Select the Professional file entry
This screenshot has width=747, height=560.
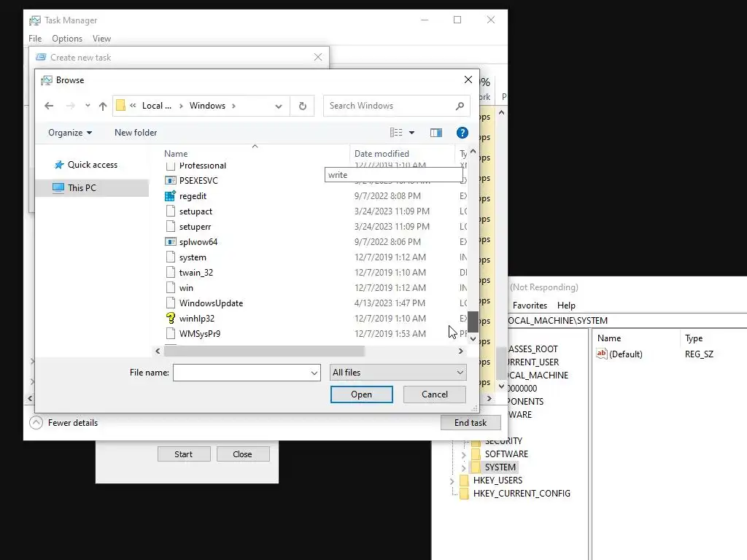[x=203, y=166]
